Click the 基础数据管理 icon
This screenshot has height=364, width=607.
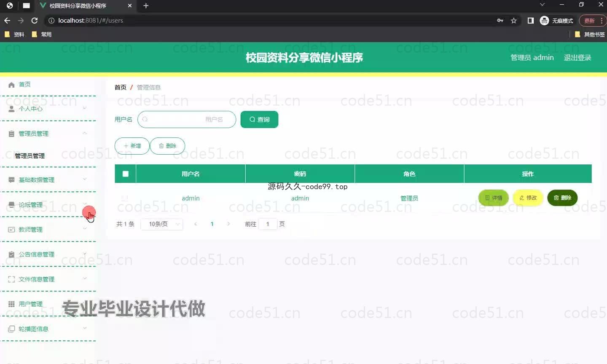coord(11,180)
